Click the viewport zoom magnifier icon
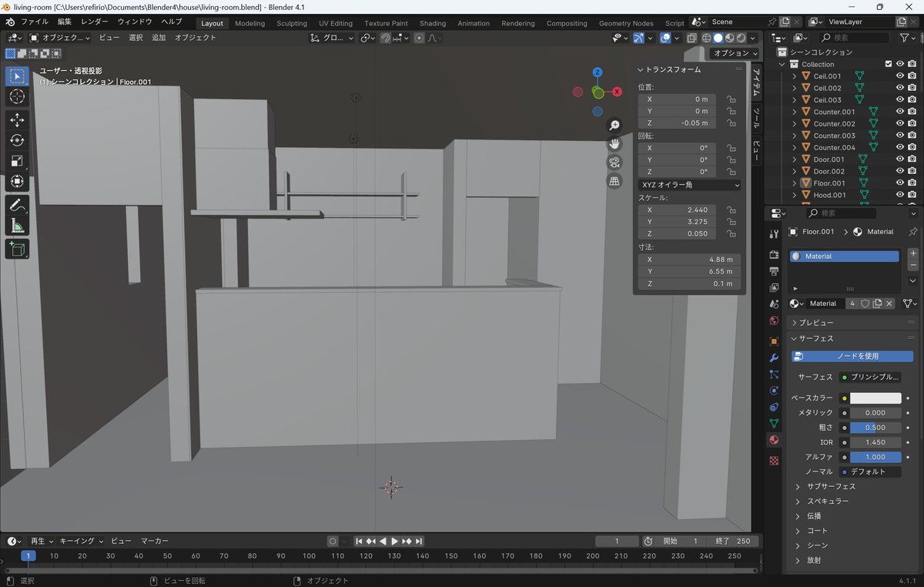 tap(614, 125)
